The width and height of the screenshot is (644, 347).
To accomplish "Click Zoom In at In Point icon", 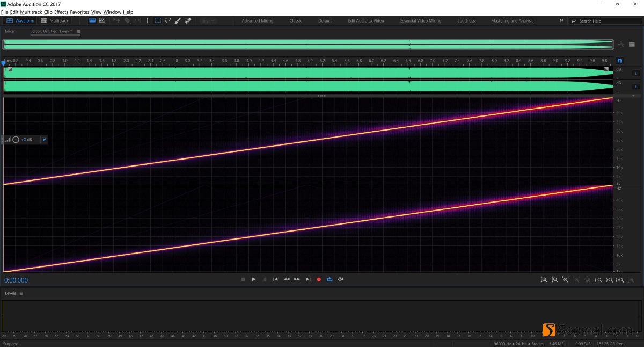I will click(x=598, y=279).
